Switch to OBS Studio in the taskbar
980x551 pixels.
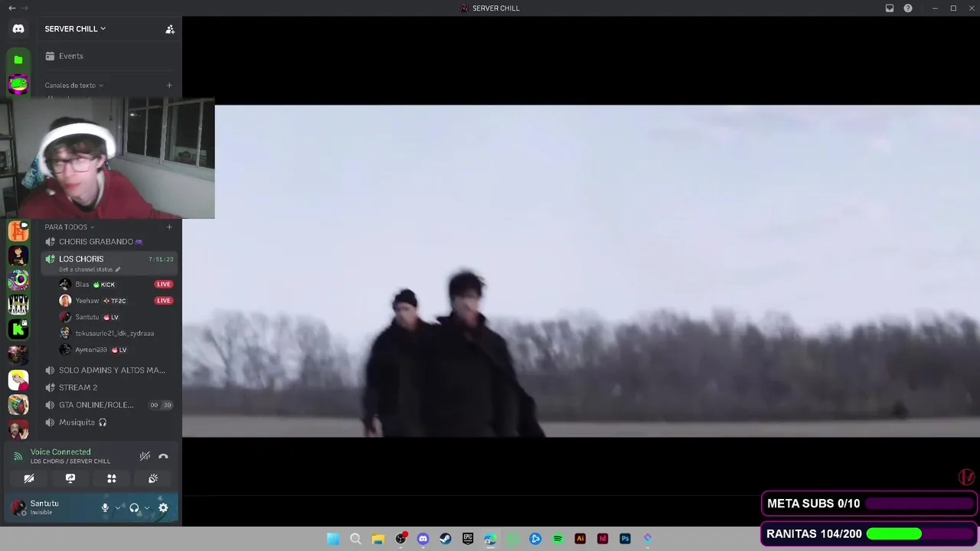click(400, 539)
